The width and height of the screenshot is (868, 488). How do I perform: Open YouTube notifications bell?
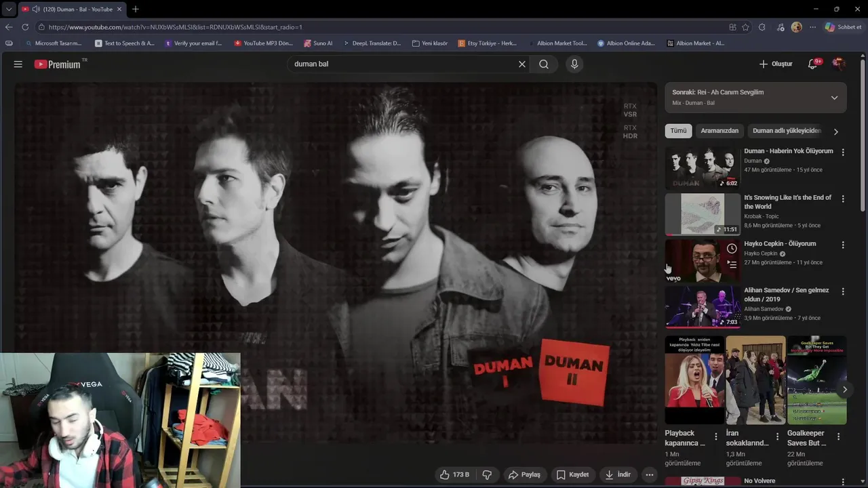tap(812, 64)
